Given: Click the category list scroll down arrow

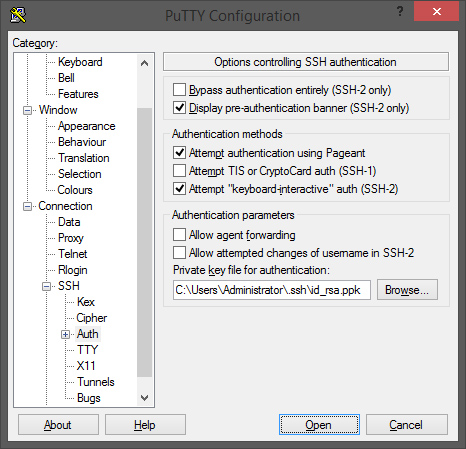Looking at the screenshot, I should tap(144, 397).
